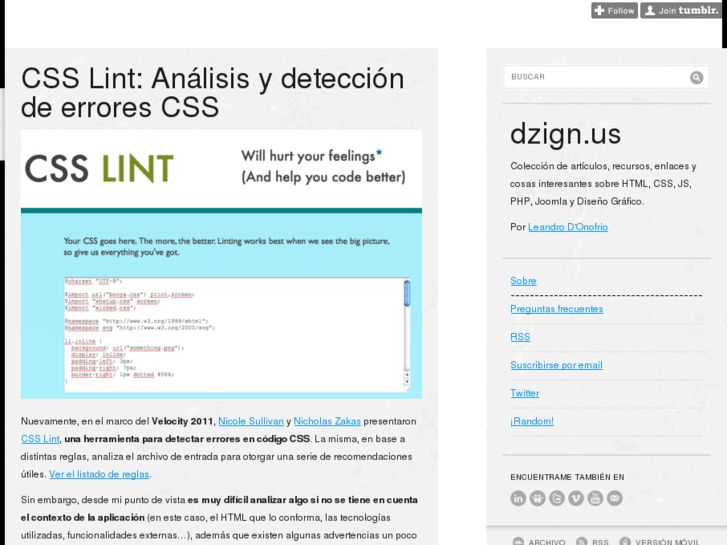Open the CSS Lint post title
Image resolution: width=727 pixels, height=545 pixels.
point(213,92)
